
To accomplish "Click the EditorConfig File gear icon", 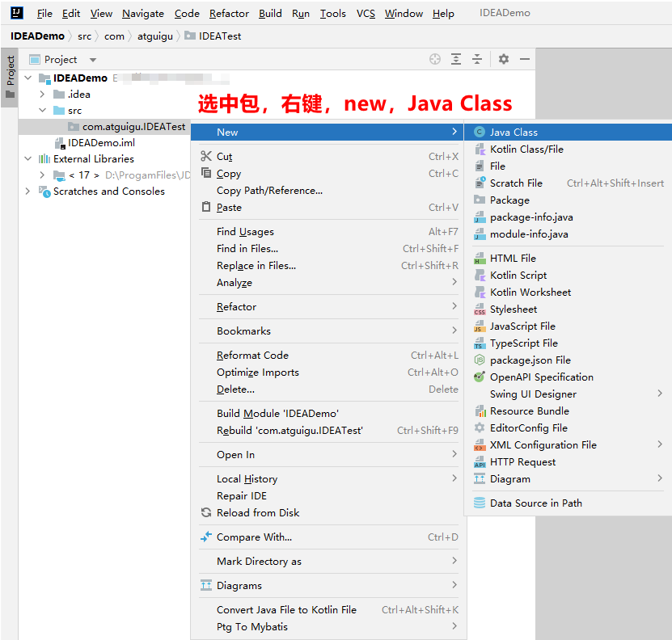I will tap(480, 427).
